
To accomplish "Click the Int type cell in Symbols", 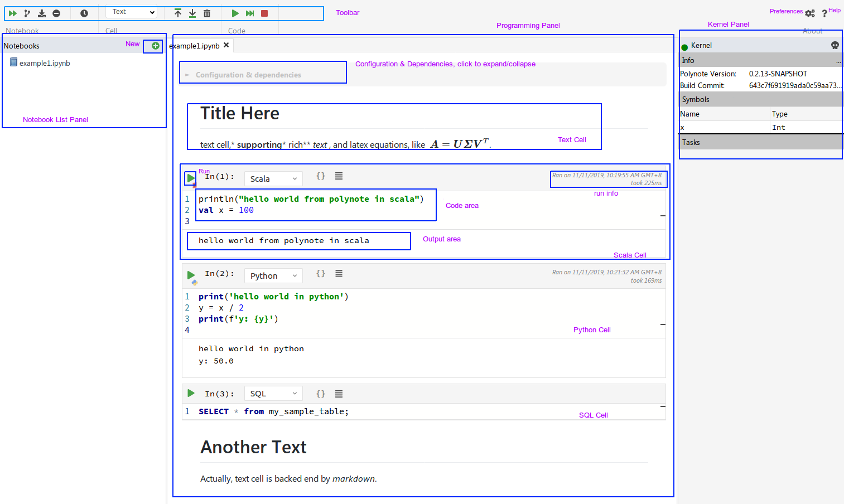I will pyautogui.click(x=779, y=128).
